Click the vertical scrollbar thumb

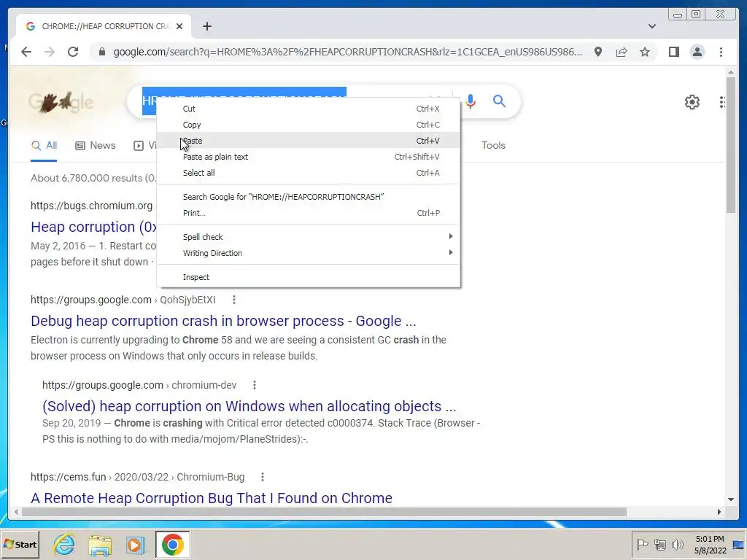[731, 145]
